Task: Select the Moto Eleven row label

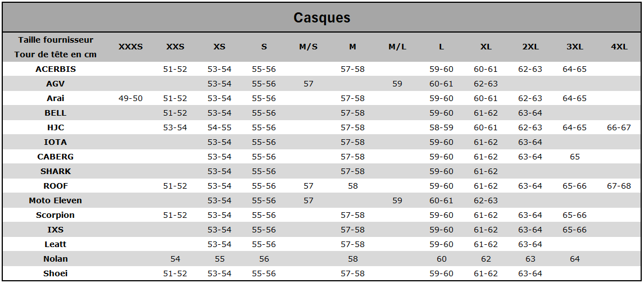Action: coord(56,200)
